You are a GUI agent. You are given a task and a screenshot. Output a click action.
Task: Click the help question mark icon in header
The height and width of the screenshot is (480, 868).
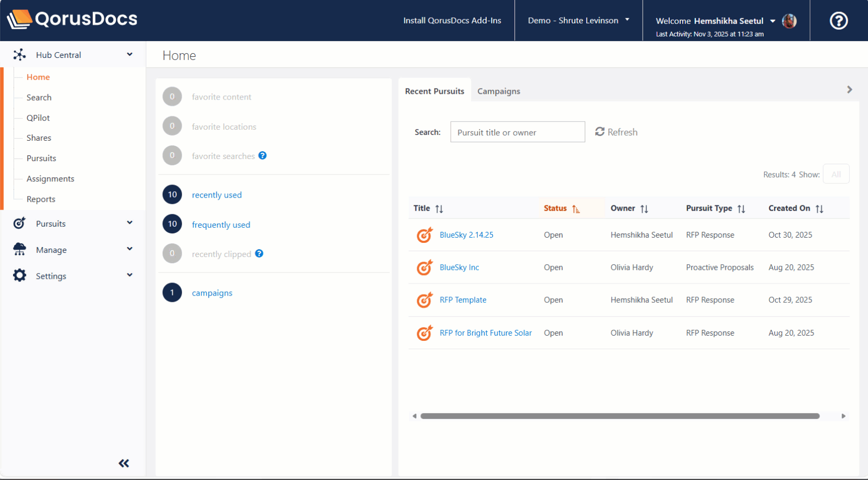838,21
